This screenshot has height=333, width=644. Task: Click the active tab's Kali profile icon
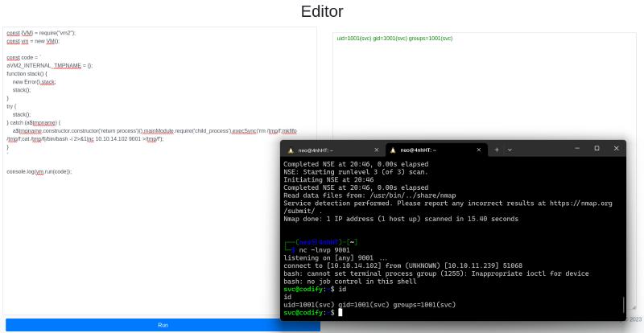(393, 150)
